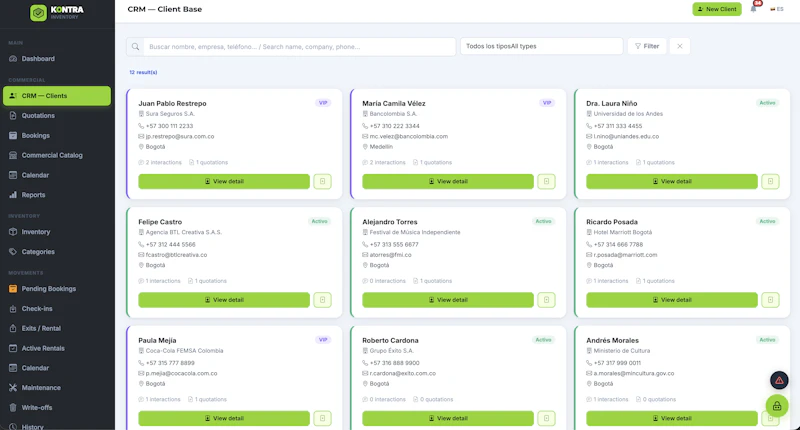Click Festival de Música Independiente company

(x=415, y=232)
